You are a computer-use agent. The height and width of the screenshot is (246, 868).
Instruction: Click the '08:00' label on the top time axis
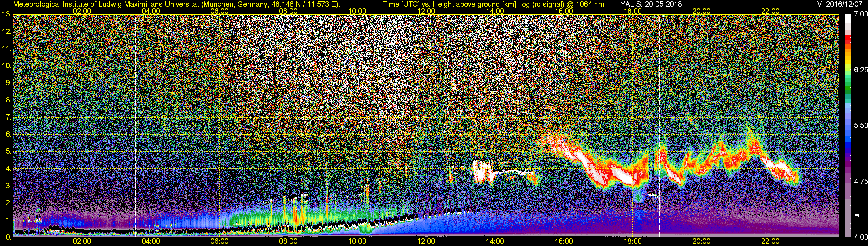click(x=288, y=11)
